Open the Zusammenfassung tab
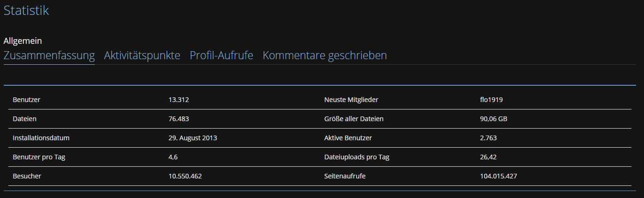644x198 pixels. pyautogui.click(x=49, y=55)
